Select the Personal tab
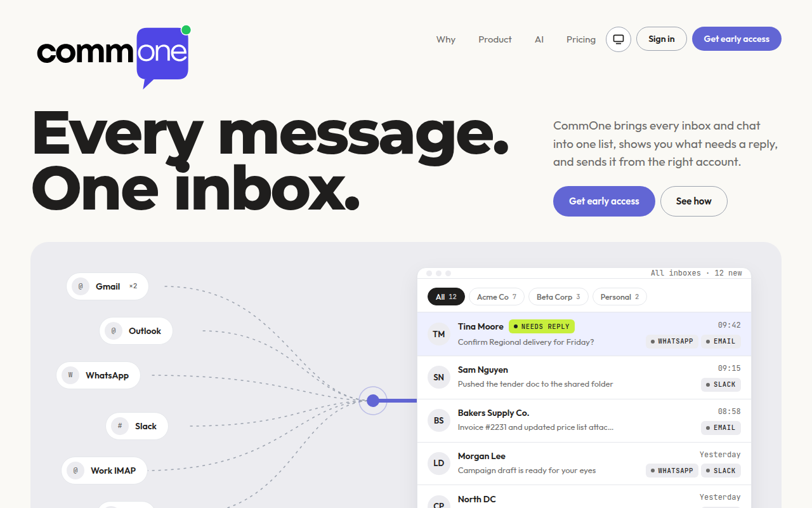The width and height of the screenshot is (812, 508). (x=620, y=297)
